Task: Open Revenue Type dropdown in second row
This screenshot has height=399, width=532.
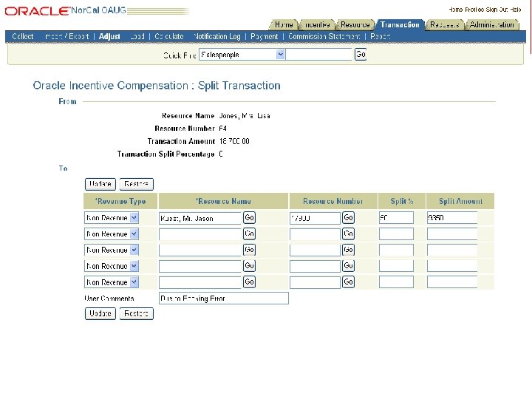Action: [x=112, y=233]
